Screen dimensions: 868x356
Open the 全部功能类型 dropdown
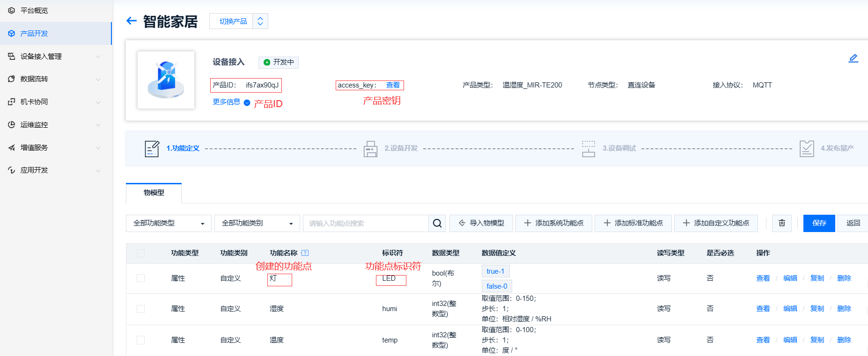[x=169, y=223]
